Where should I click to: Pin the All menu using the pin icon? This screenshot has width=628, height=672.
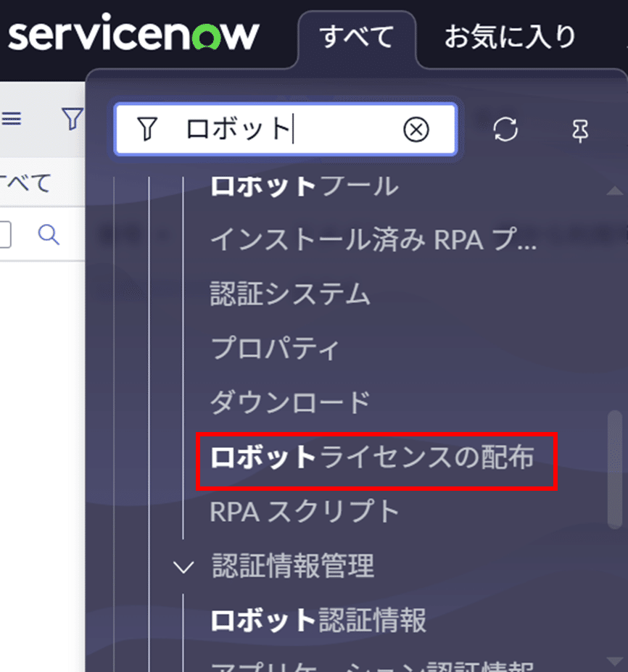[x=580, y=129]
